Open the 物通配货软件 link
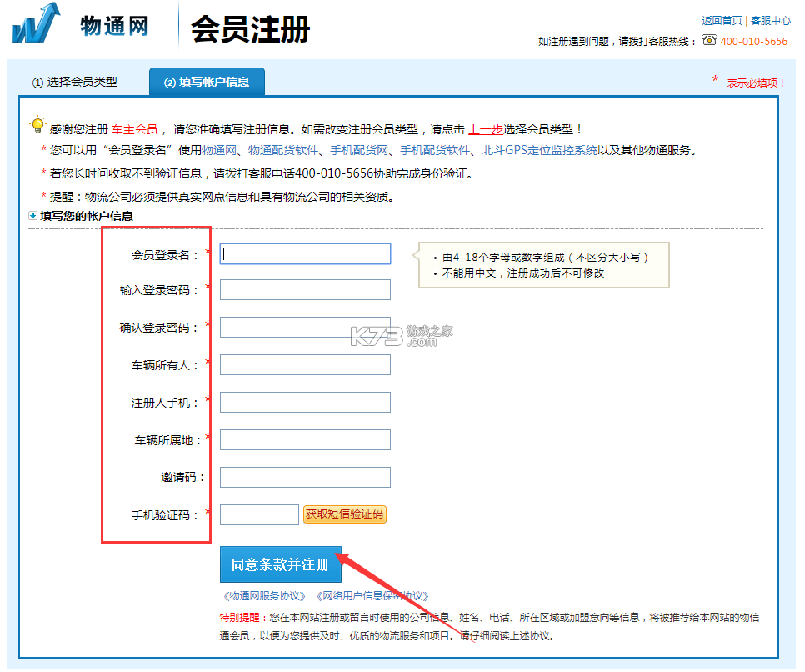The image size is (805, 672). (283, 151)
